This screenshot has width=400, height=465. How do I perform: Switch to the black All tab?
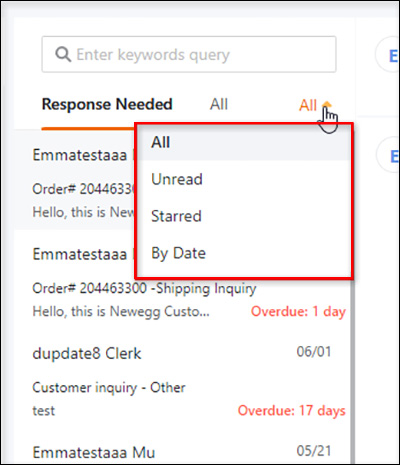[219, 104]
